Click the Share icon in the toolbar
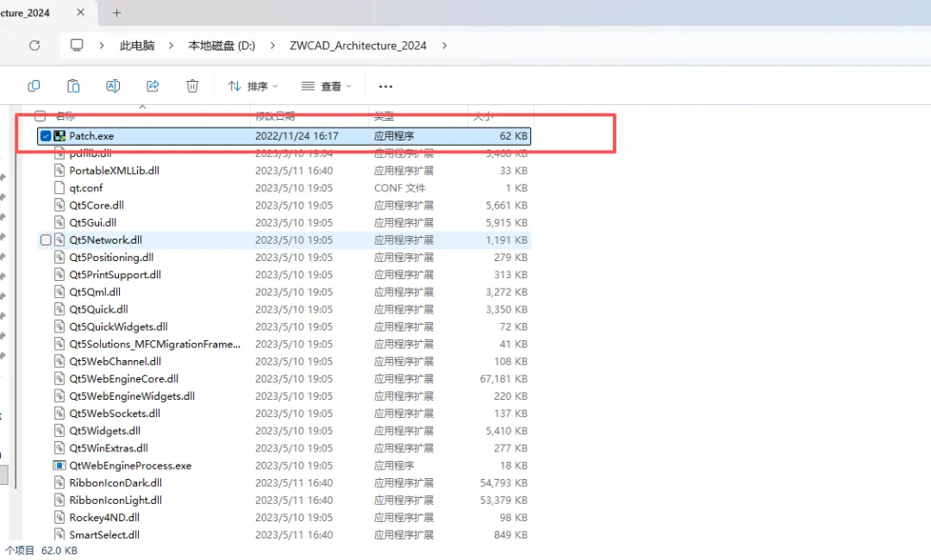 [153, 86]
